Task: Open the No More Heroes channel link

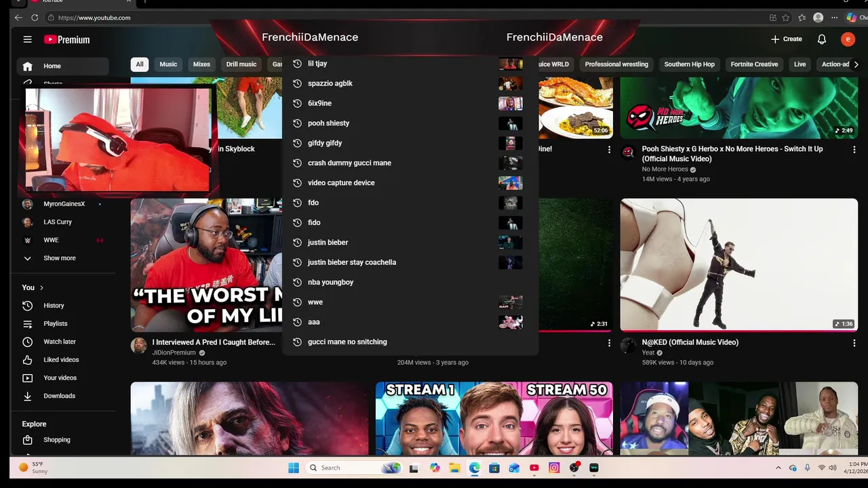Action: coord(665,169)
